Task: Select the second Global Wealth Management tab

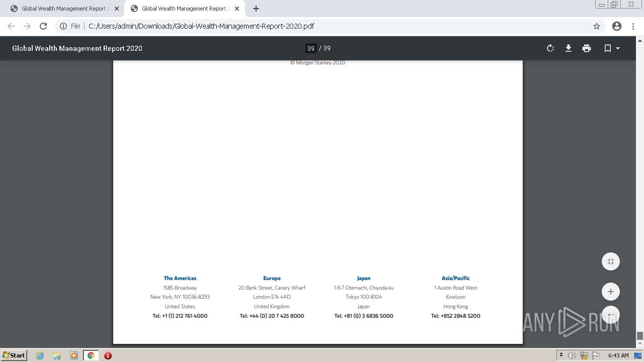Action: [x=184, y=9]
